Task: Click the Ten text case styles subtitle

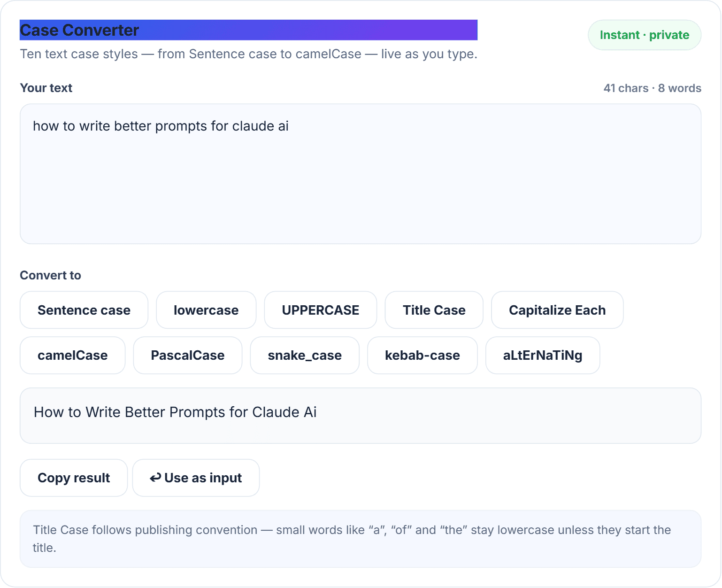Action: click(248, 54)
